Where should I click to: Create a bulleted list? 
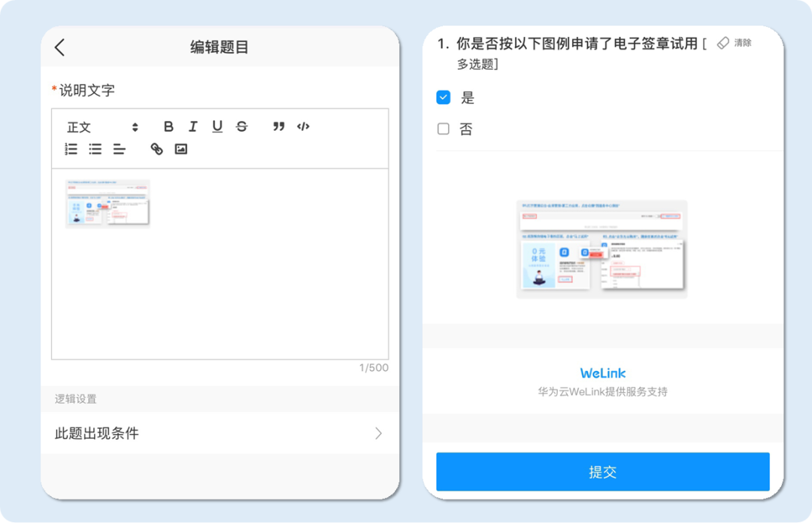(x=95, y=149)
